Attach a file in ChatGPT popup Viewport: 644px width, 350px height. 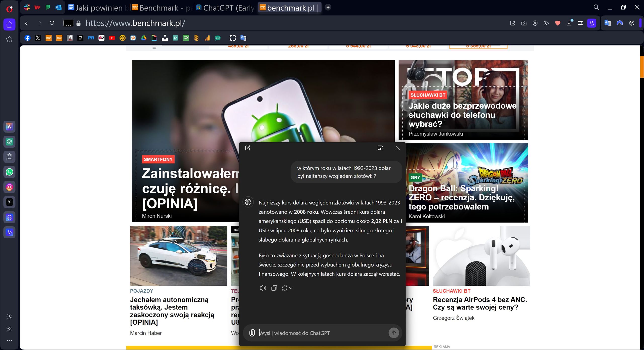click(x=252, y=333)
